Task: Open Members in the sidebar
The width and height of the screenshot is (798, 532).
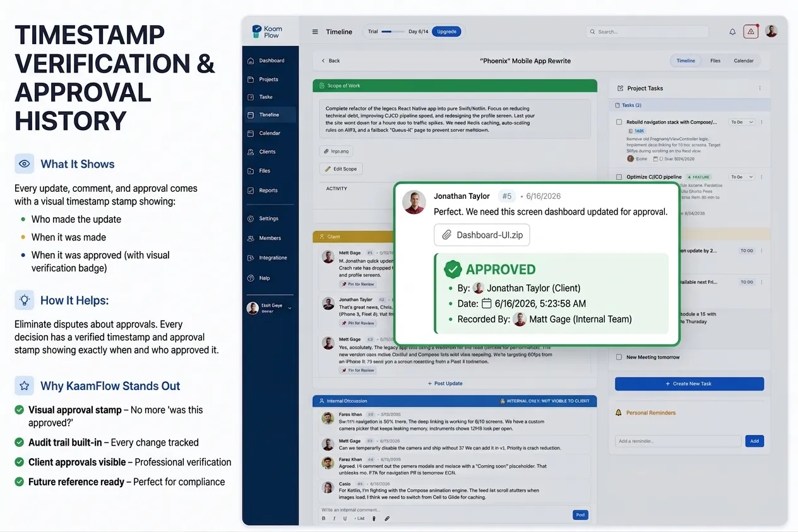Action: (x=270, y=239)
